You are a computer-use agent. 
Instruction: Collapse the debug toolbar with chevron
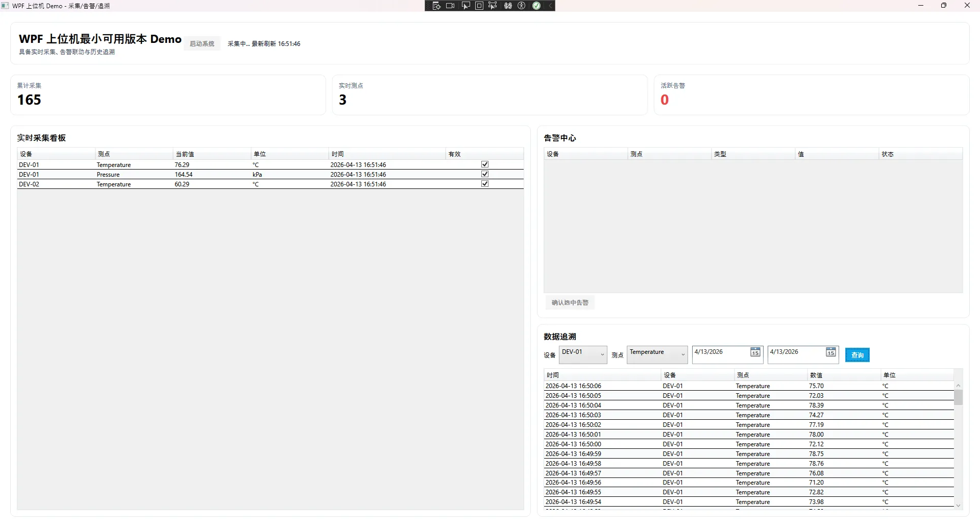[x=550, y=6]
